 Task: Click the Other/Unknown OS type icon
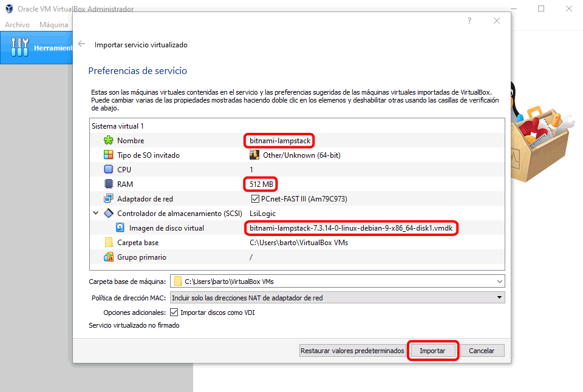[x=254, y=155]
